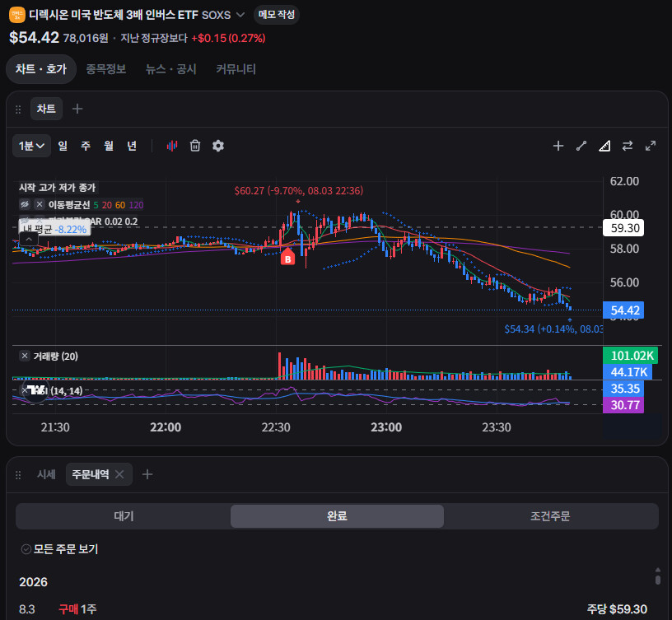672x620 pixels.
Task: Collapse indicator legend with up chevron
Action: click(x=28, y=239)
